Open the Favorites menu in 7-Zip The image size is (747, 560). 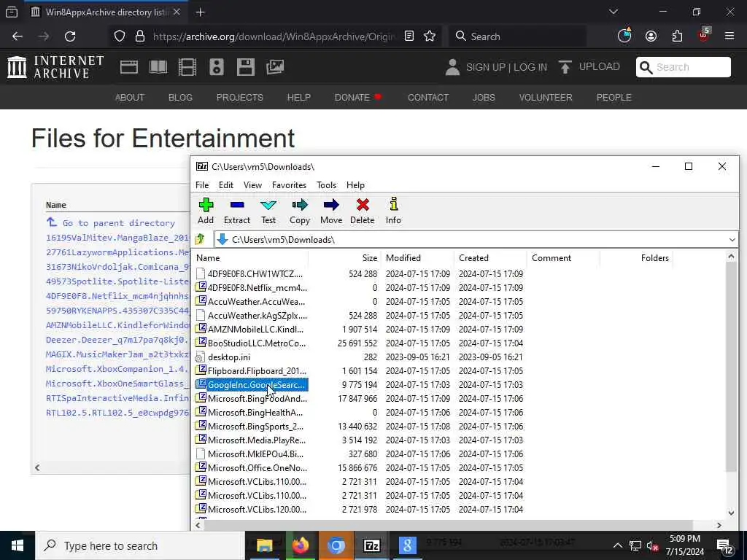tap(289, 184)
